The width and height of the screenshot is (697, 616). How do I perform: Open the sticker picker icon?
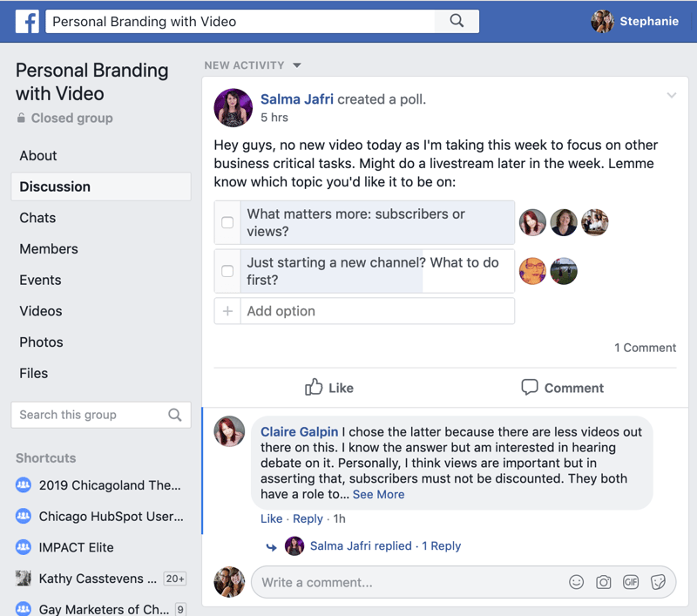658,582
